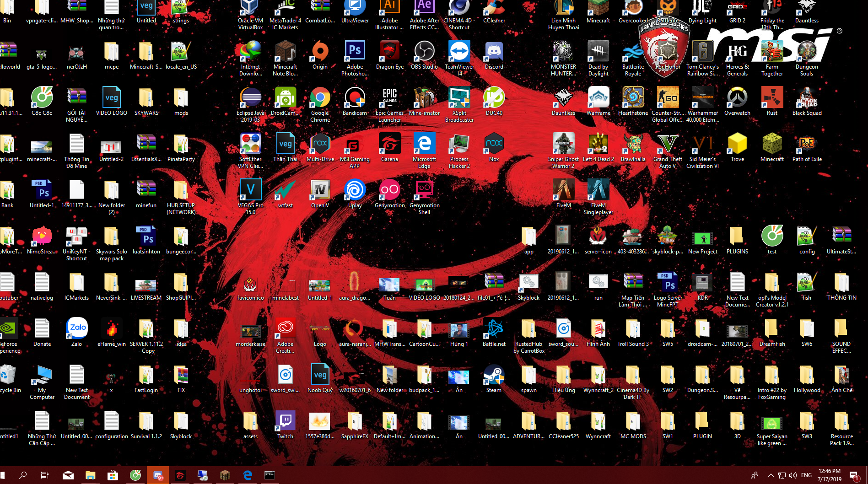The width and height of the screenshot is (868, 484).
Task: Click the taskbar volume speaker icon
Action: pos(793,475)
